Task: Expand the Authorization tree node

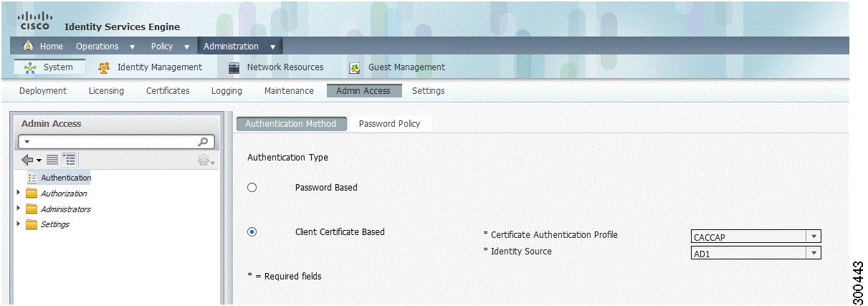Action: [19, 193]
